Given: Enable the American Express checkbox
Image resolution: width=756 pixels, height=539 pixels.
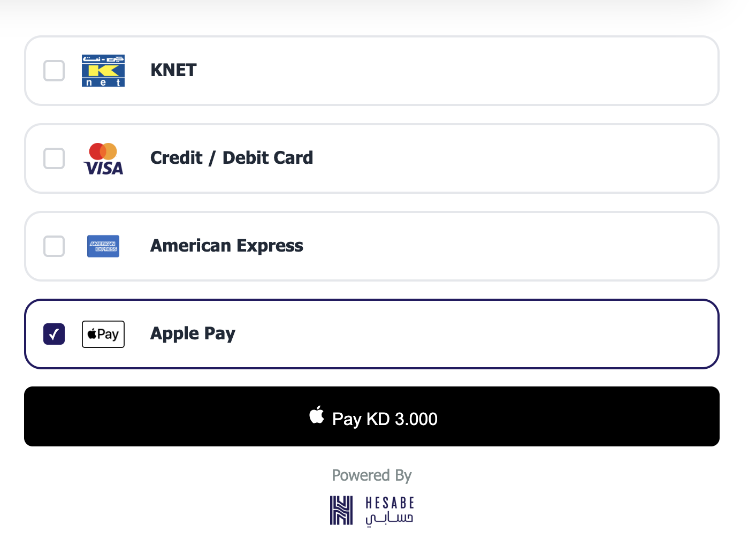Looking at the screenshot, I should tap(54, 246).
